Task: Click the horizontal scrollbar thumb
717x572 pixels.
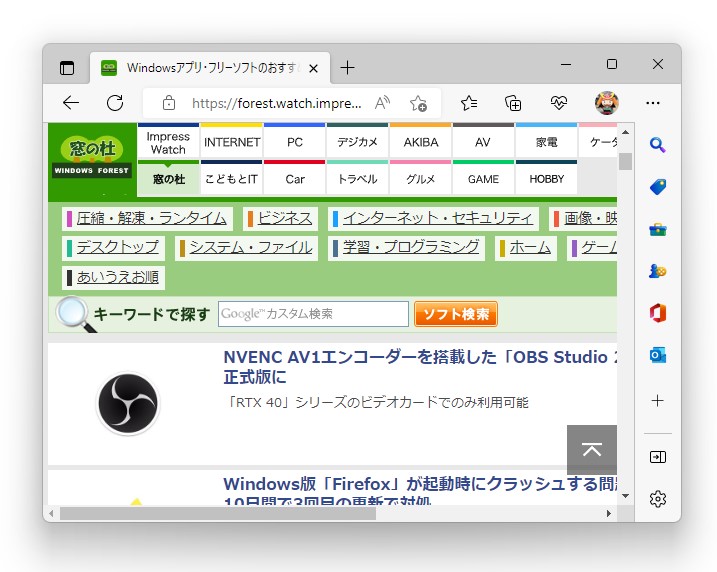Action: click(218, 513)
